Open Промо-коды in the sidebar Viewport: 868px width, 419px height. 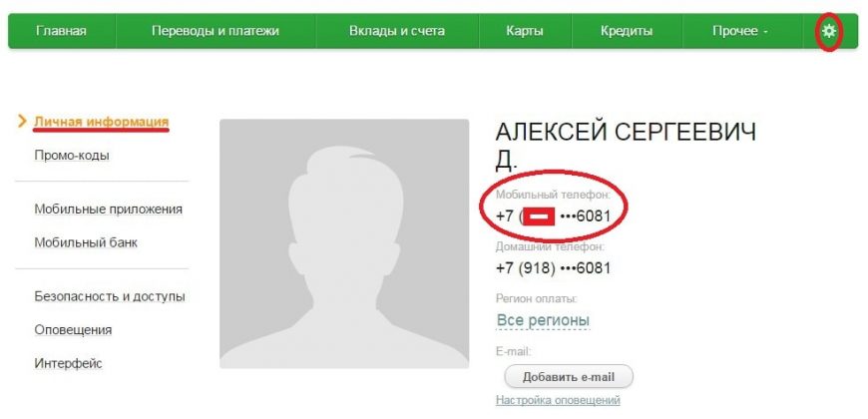72,156
